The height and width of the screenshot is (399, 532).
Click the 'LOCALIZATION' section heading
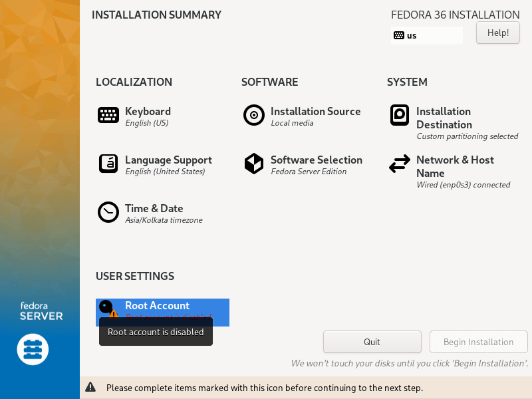(x=134, y=82)
